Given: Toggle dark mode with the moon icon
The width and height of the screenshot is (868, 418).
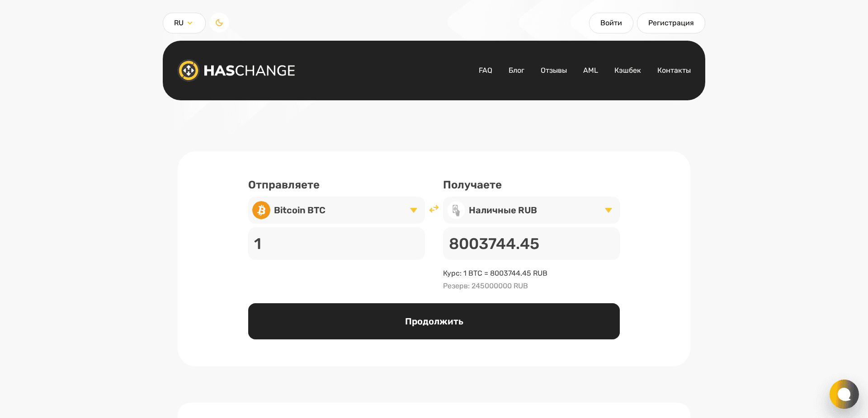Looking at the screenshot, I should pos(219,23).
